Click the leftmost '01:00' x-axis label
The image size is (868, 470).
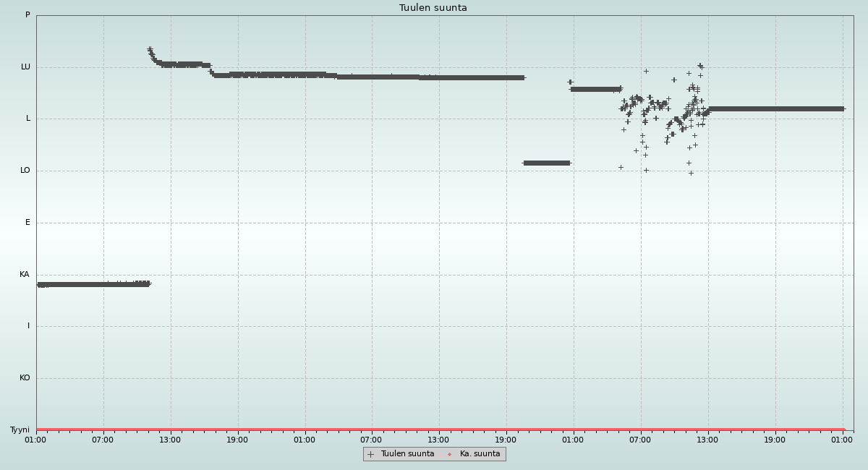35,440
